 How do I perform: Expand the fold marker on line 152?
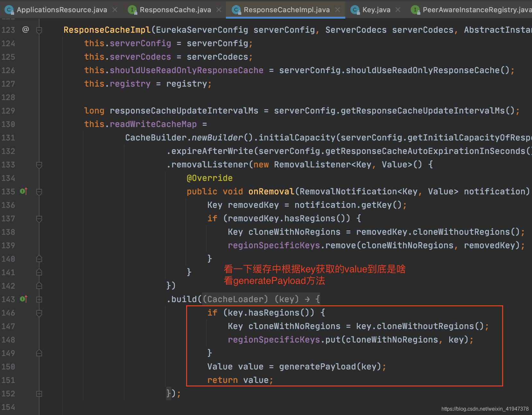click(x=39, y=394)
